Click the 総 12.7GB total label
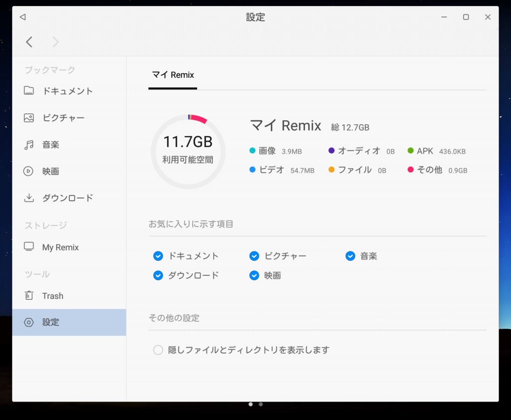 coord(350,127)
